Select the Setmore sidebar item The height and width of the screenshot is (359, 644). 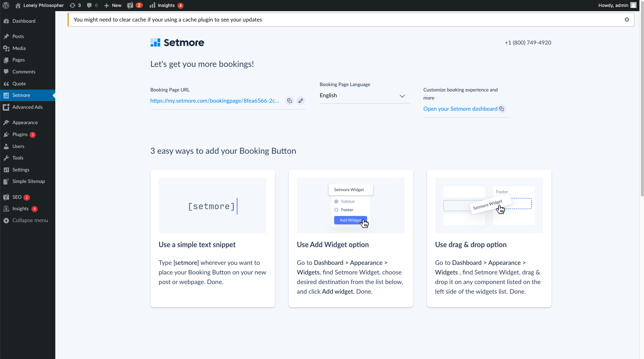click(28, 95)
